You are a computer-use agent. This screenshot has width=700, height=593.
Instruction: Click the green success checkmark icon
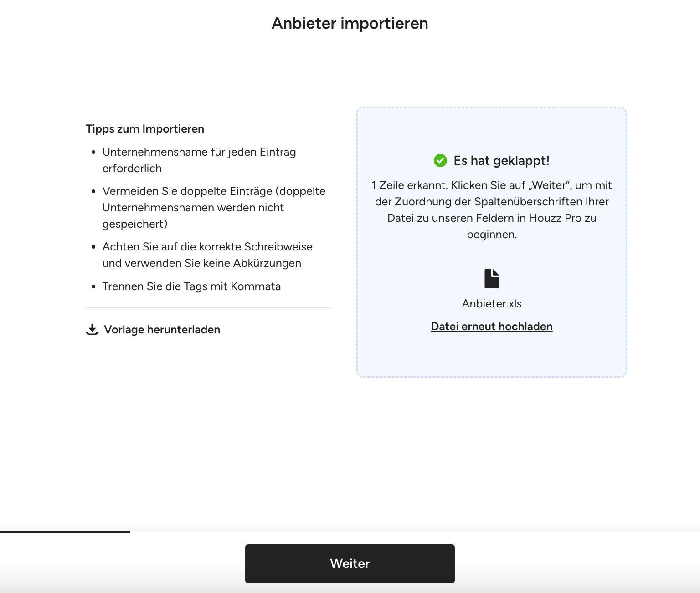coord(440,160)
